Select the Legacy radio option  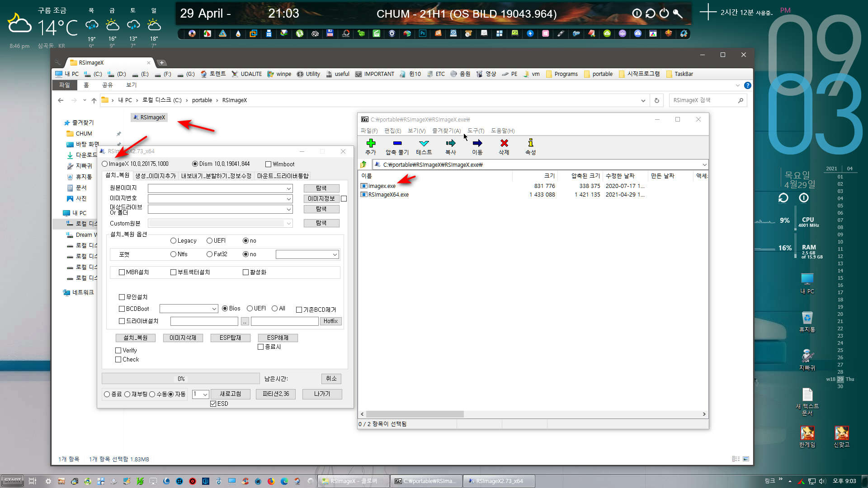click(173, 241)
